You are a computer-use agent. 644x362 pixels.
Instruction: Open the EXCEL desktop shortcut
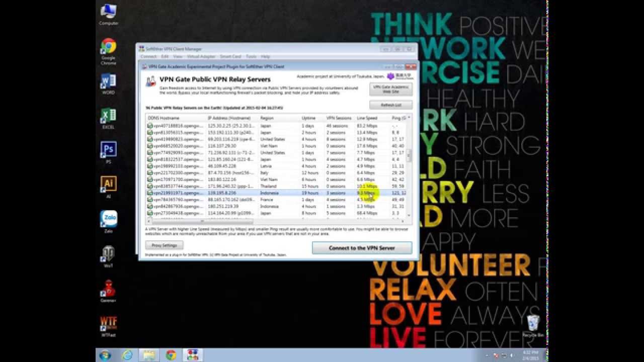(108, 119)
